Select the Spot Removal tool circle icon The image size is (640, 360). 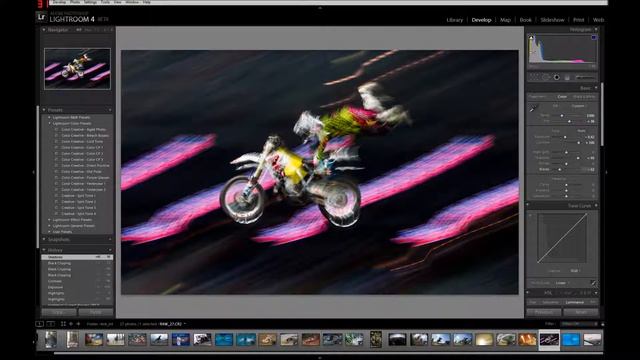(x=545, y=77)
